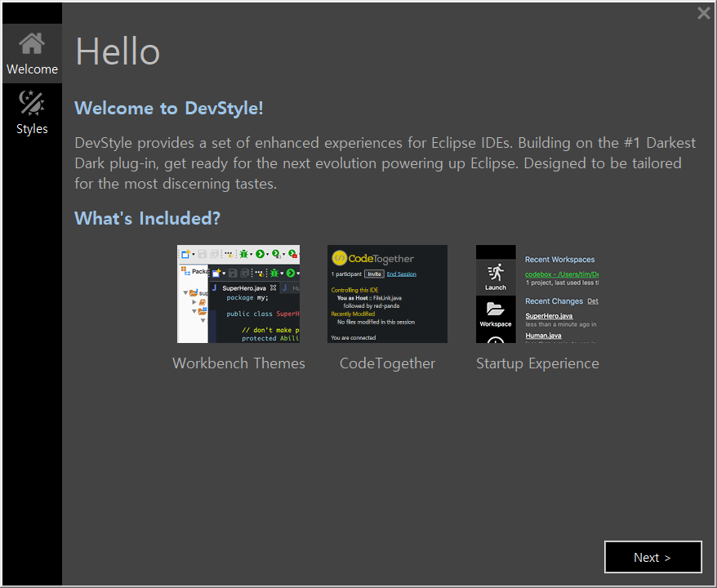Click the Welcome to DevStyle! heading
This screenshot has width=717, height=588.
click(169, 109)
